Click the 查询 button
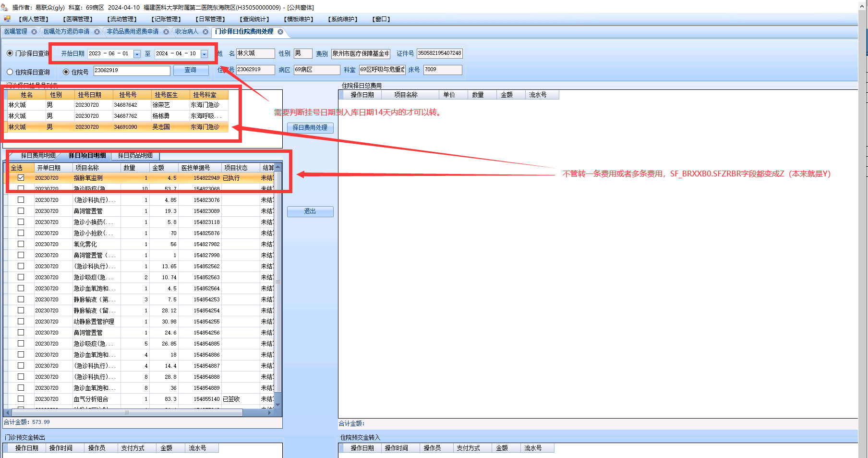Image resolution: width=868 pixels, height=458 pixels. 191,70
